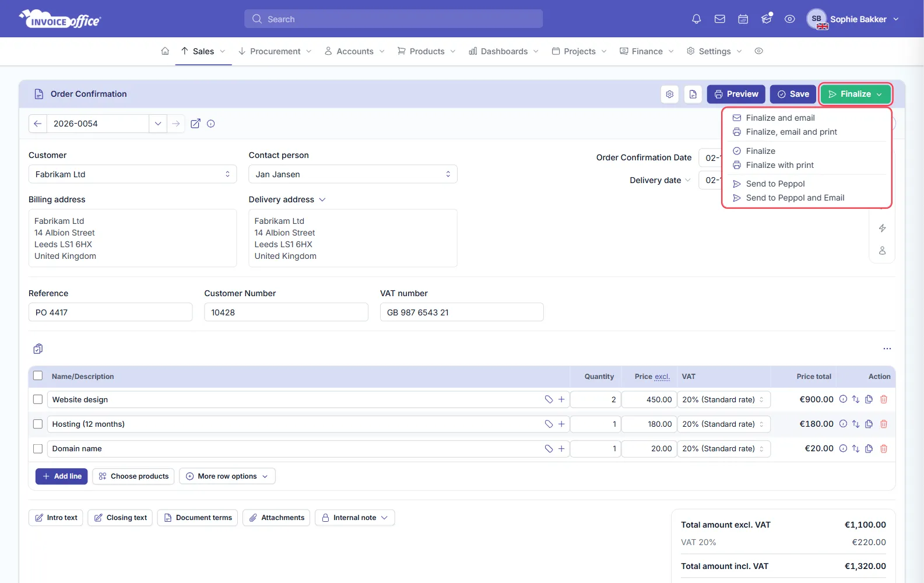Tick the Hosting (12 months) row checkbox

click(x=38, y=424)
